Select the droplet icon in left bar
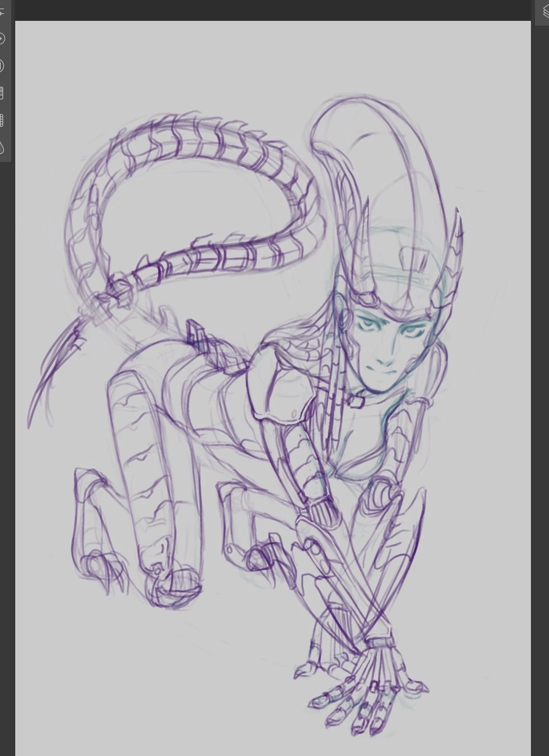This screenshot has height=756, width=549. click(2, 147)
